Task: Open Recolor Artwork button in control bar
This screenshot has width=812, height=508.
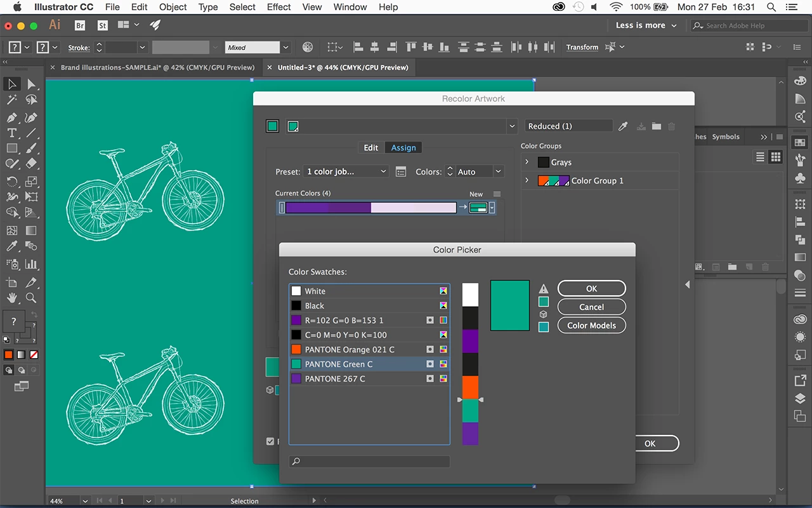Action: [308, 47]
